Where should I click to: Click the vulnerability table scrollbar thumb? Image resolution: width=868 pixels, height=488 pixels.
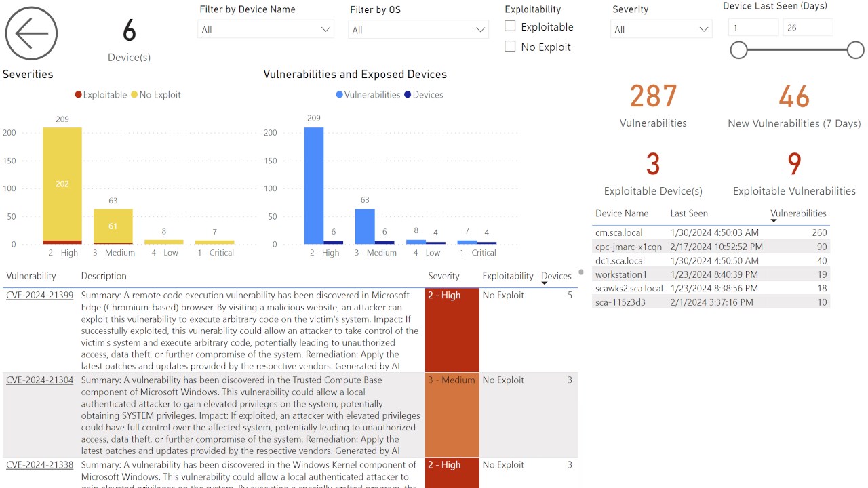coord(581,272)
